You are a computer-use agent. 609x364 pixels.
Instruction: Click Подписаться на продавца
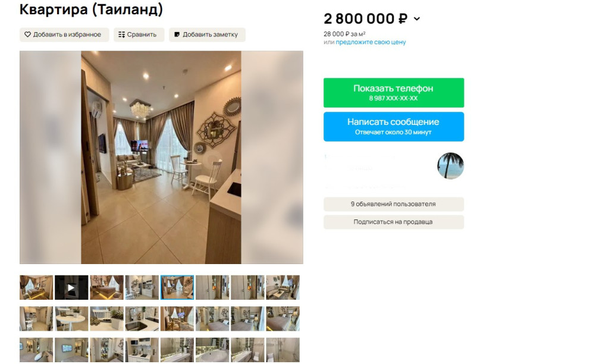point(394,222)
